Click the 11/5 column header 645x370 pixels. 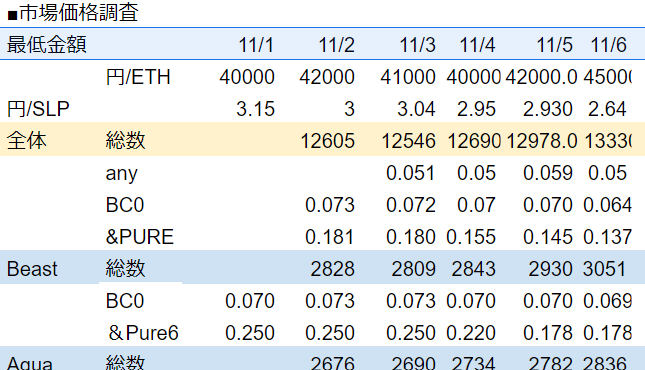click(555, 45)
